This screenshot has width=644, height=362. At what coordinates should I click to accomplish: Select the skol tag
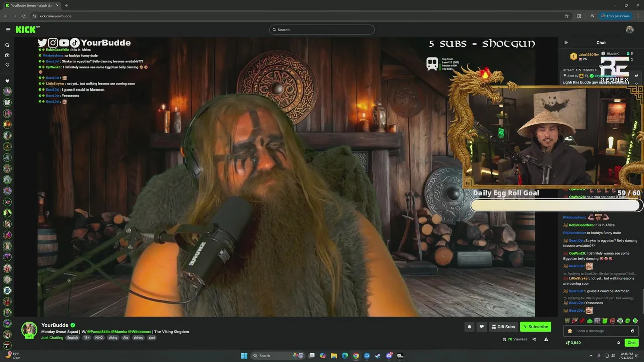[151, 338]
